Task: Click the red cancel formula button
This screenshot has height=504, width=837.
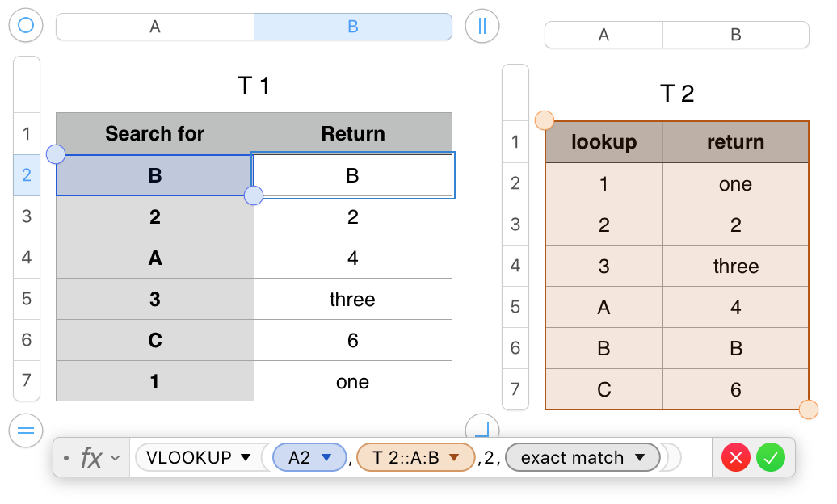Action: click(x=736, y=459)
